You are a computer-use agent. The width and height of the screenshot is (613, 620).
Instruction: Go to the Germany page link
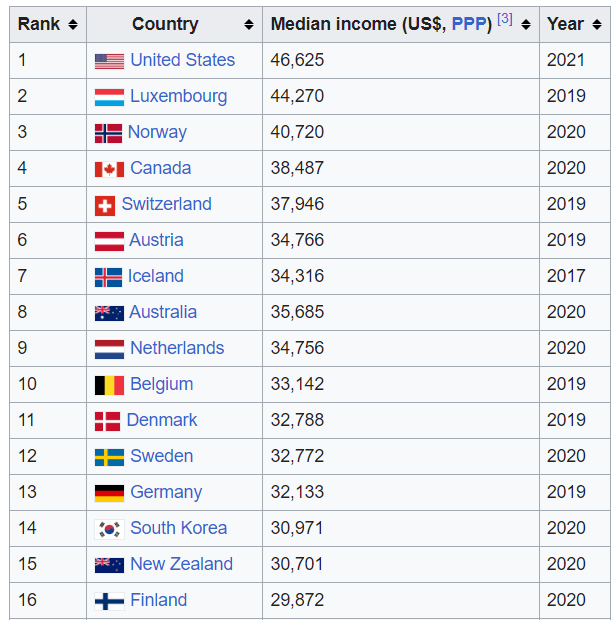[166, 492]
